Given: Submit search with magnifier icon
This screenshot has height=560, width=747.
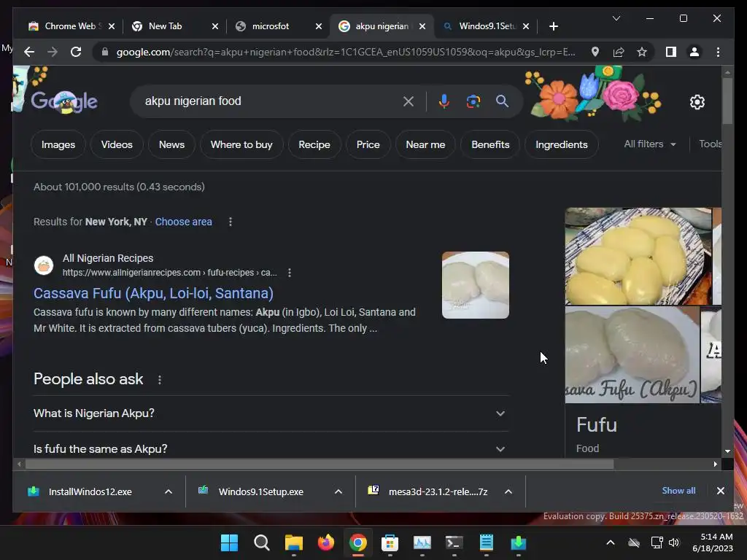Looking at the screenshot, I should [x=502, y=101].
